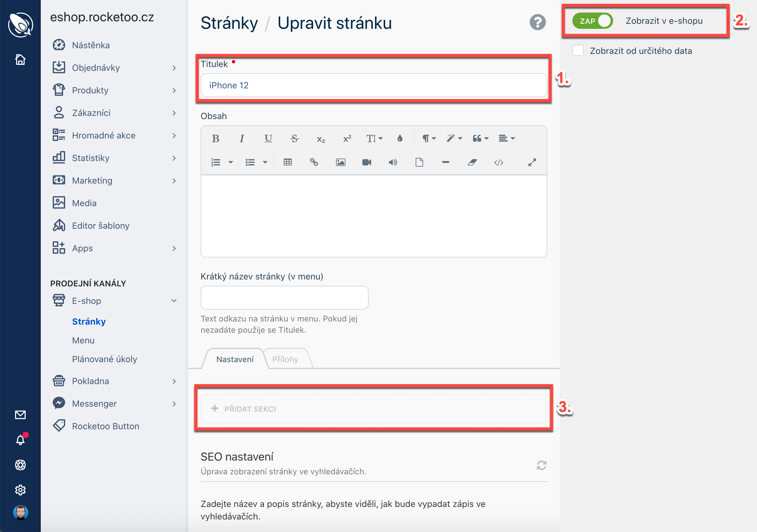This screenshot has width=757, height=532.
Task: Open code view in the editor
Action: click(498, 162)
